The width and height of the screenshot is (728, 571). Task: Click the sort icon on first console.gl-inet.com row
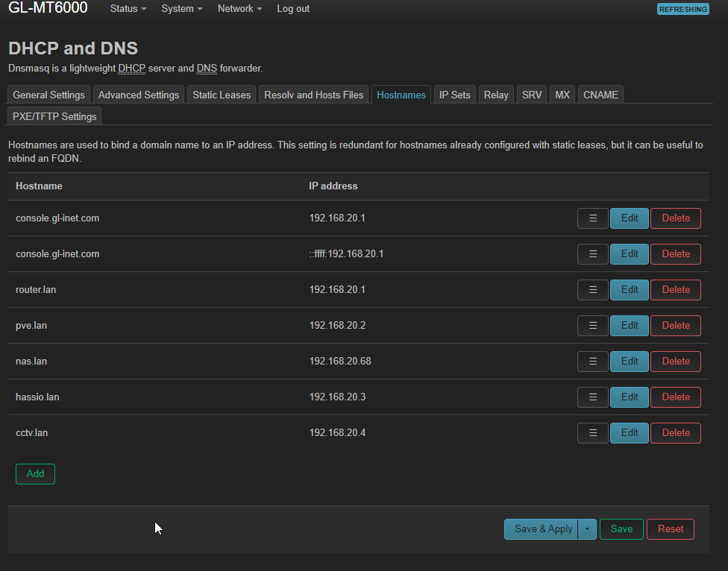point(592,218)
